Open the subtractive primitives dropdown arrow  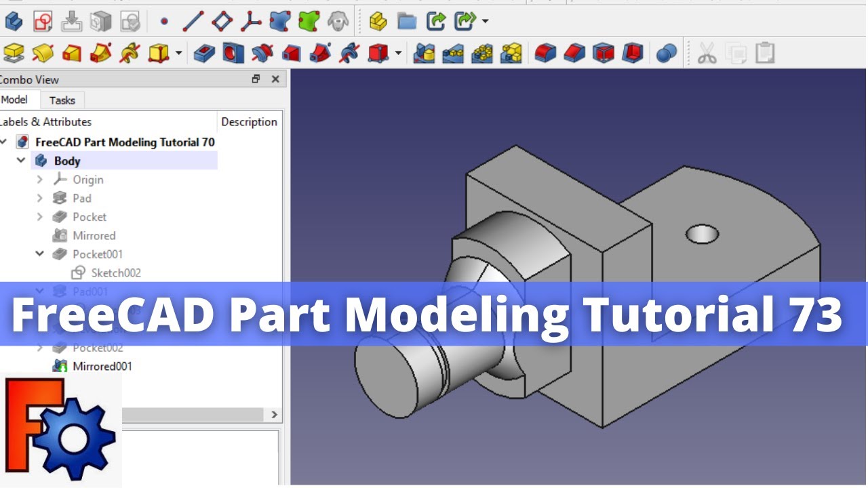coord(398,53)
